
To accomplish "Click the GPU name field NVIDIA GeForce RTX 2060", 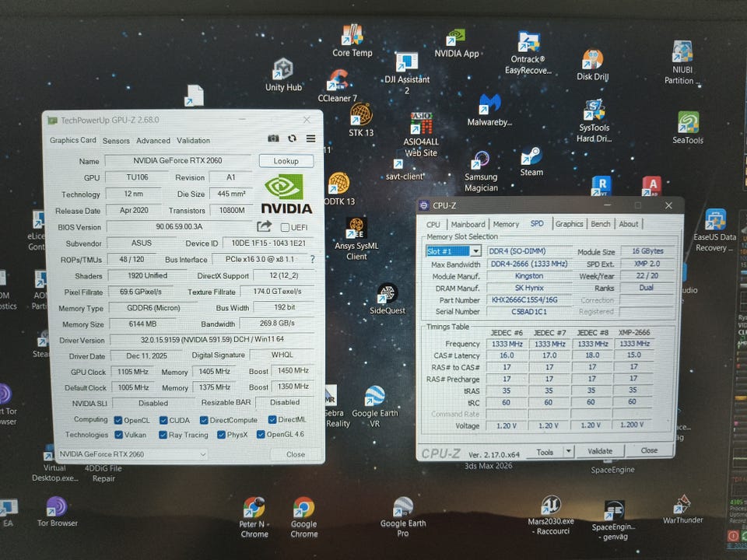I will [177, 160].
